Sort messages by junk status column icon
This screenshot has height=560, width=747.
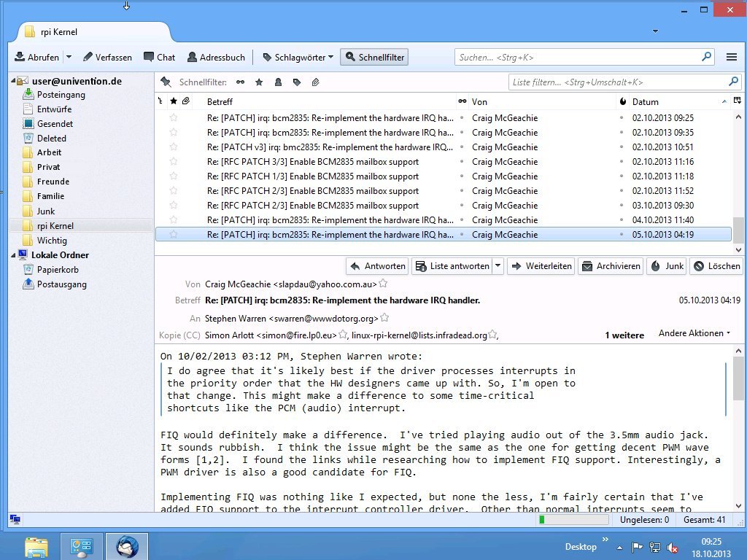point(623,101)
